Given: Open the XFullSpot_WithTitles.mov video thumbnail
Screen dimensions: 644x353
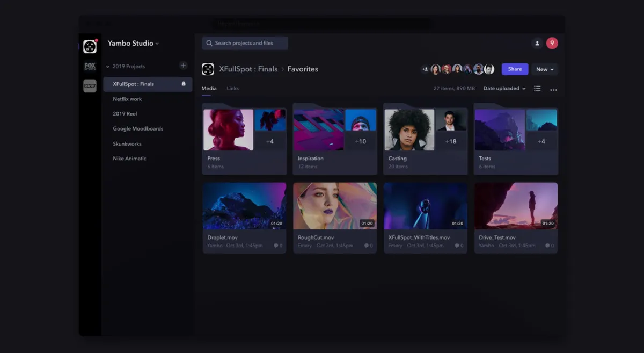Looking at the screenshot, I should 425,206.
